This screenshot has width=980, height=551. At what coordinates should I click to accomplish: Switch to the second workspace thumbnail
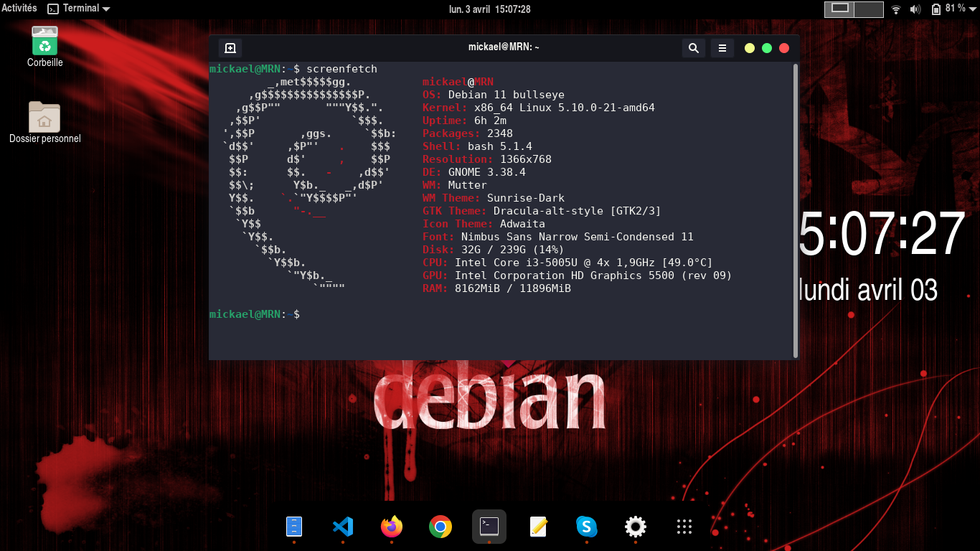click(x=869, y=9)
